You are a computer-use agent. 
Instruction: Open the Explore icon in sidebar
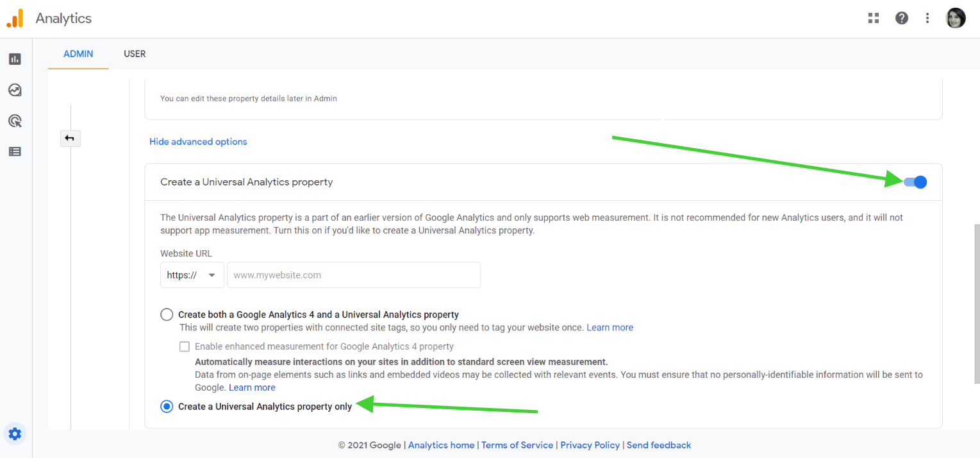[15, 90]
